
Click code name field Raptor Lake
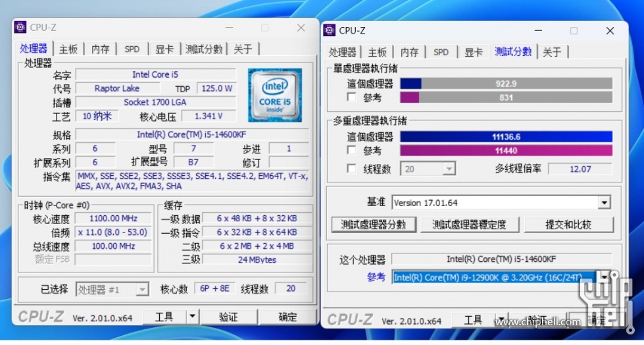coord(117,88)
